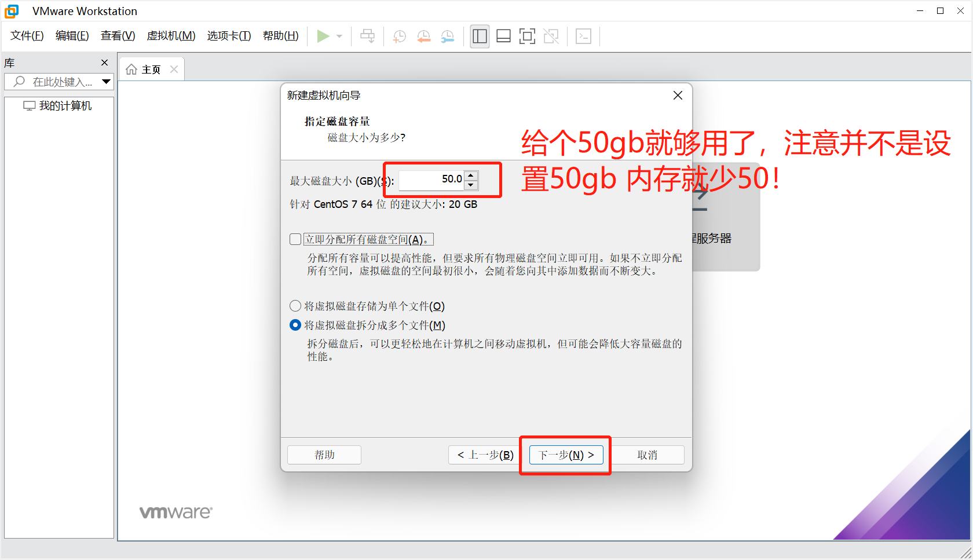Click the enter full screen toolbar icon

[527, 36]
